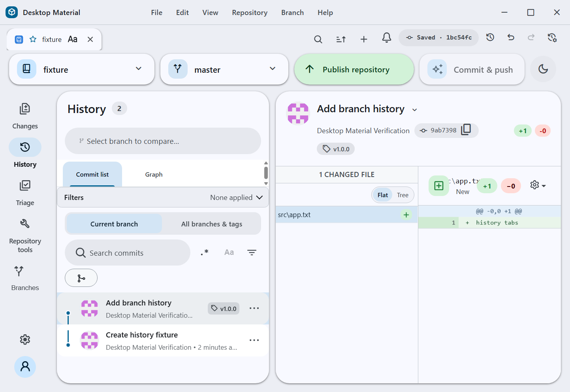Viewport: 570px width, 392px height.
Task: Open the History sidebar view
Action: point(25,153)
